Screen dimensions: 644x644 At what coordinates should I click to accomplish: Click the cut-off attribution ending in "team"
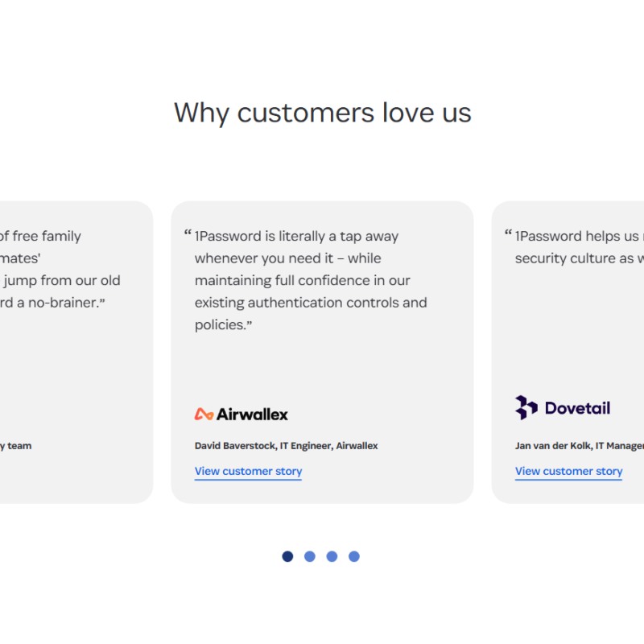(x=16, y=445)
